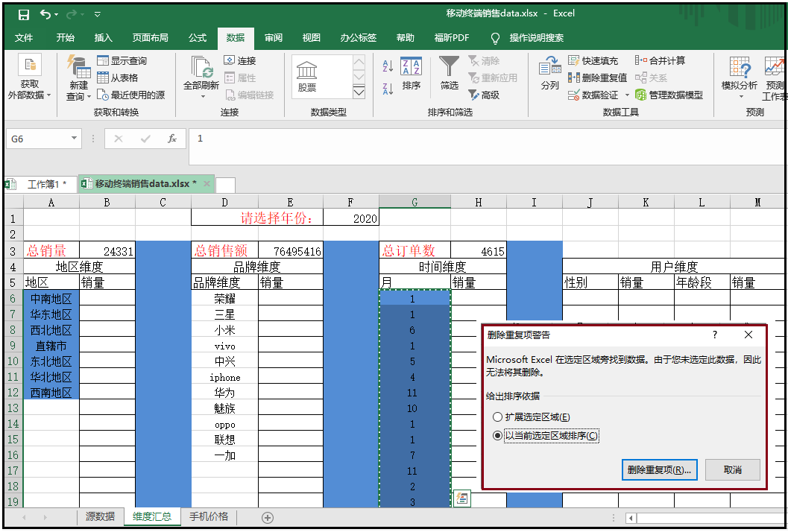This screenshot has height=532, width=788.
Task: Sort ascending with the A-Z icon
Action: coord(388,66)
